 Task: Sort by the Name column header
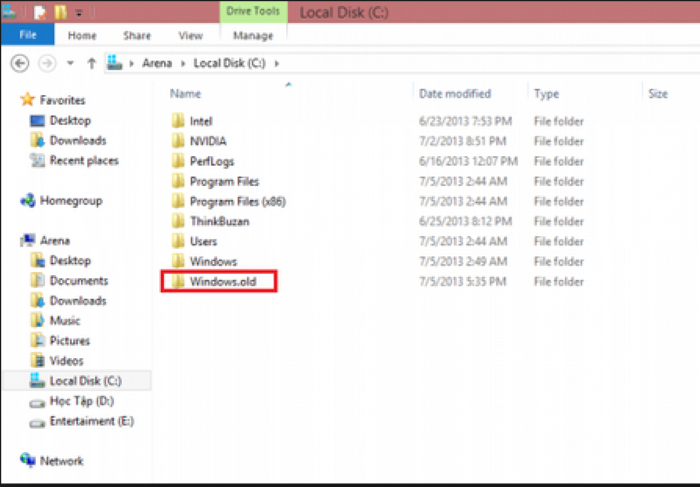185,94
